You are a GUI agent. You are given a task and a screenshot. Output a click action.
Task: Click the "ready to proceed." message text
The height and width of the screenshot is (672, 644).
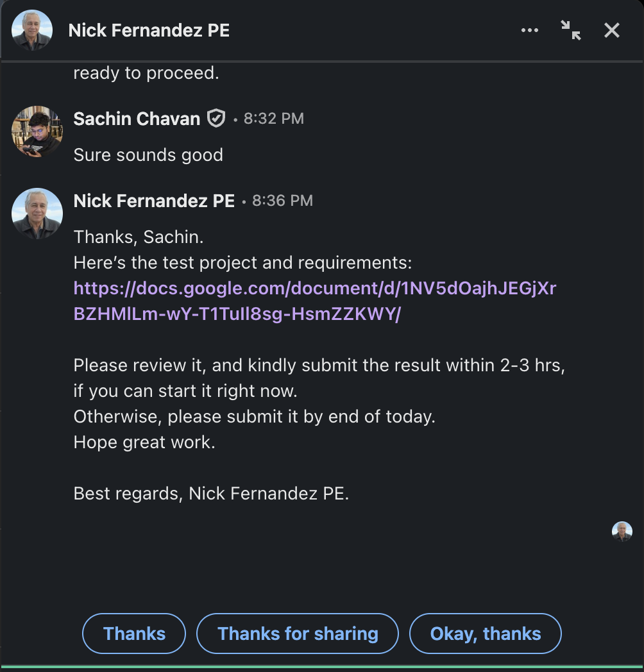point(146,73)
